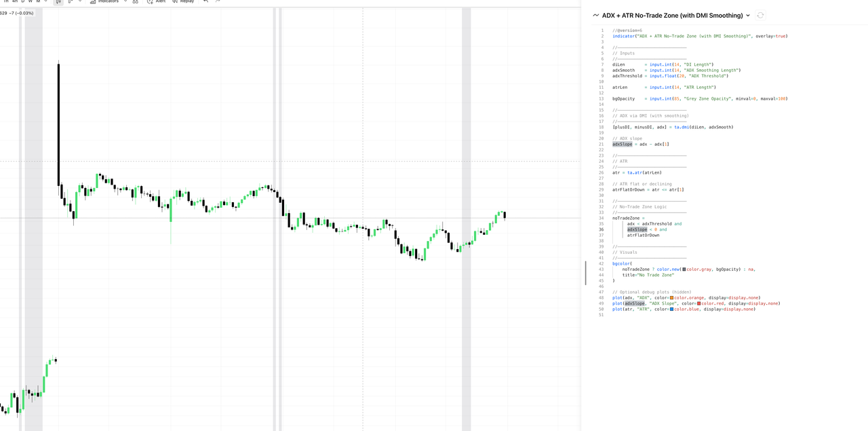Click the "// Optional debug plots (hidden)" comment
Viewport: 868px width, 431px height.
[652, 293]
